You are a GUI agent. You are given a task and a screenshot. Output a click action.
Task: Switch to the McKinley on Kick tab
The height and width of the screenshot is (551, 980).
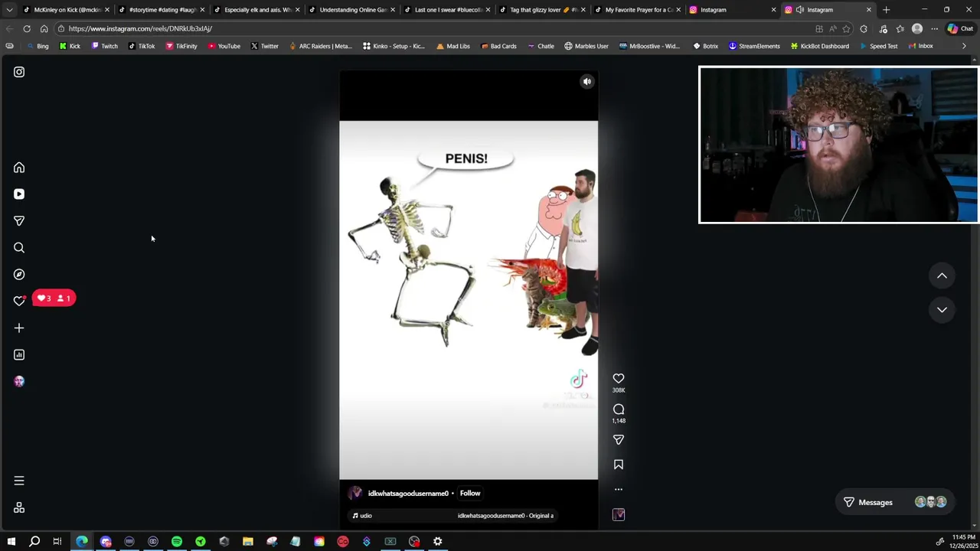67,10
